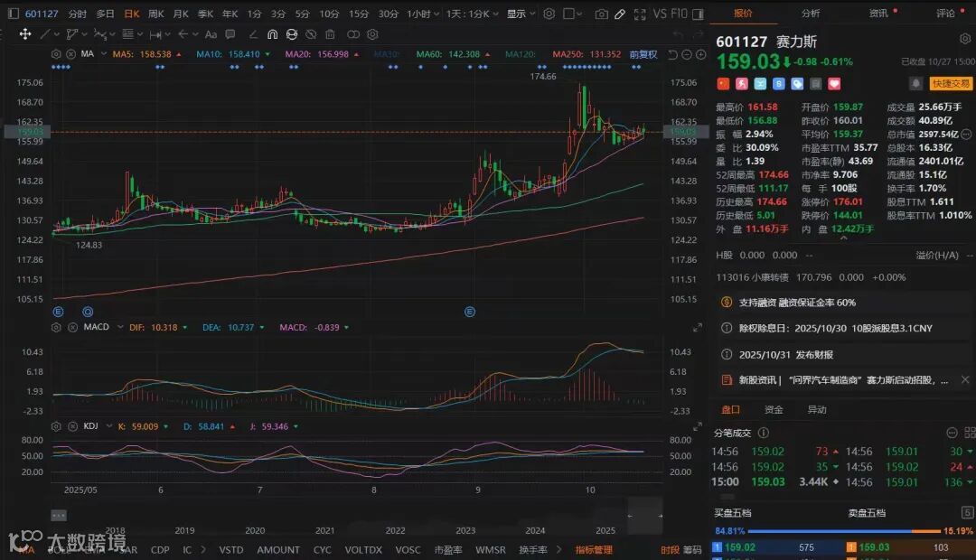Click the China flag market icon
The width and height of the screenshot is (976, 560).
pyautogui.click(x=723, y=83)
